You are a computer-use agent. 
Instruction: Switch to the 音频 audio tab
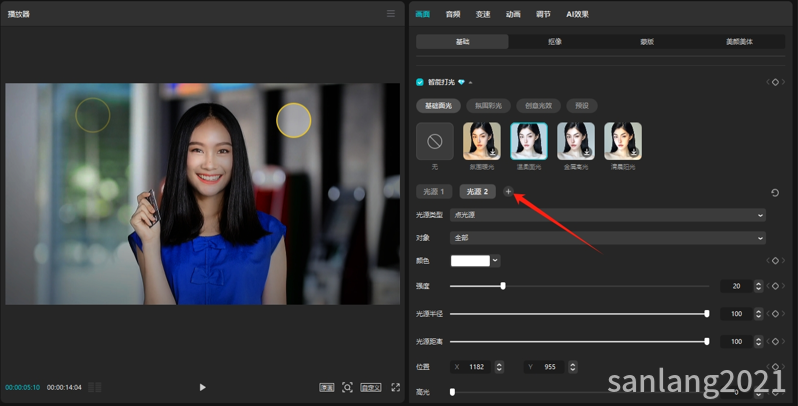click(453, 14)
